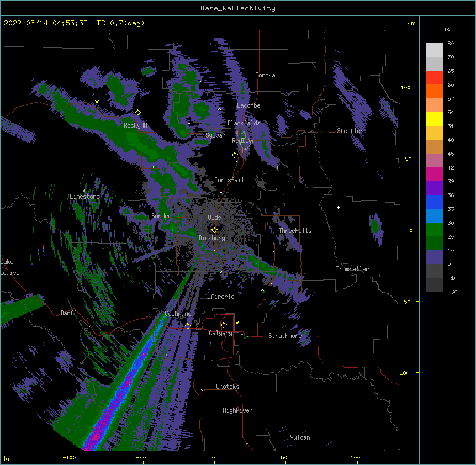Click the Lake Louise label
The height and width of the screenshot is (465, 476).
10,267
